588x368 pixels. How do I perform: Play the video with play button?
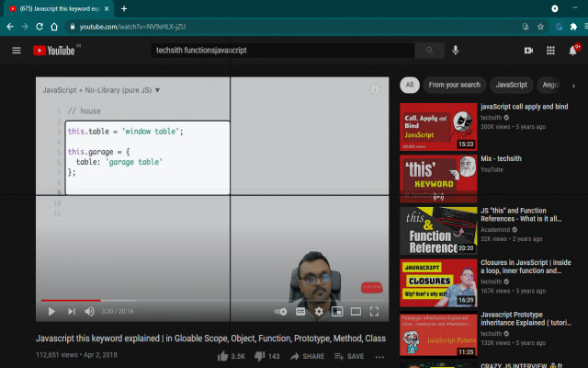[51, 312]
